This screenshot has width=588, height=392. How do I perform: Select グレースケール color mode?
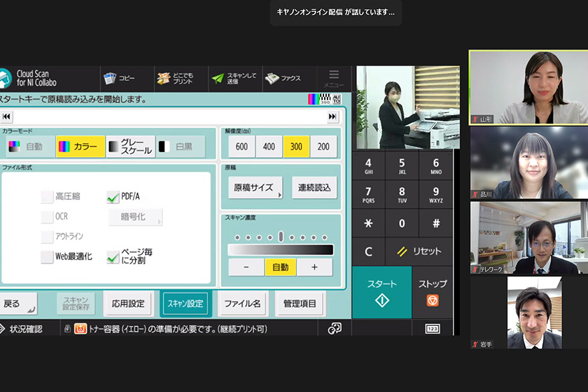coord(131,146)
